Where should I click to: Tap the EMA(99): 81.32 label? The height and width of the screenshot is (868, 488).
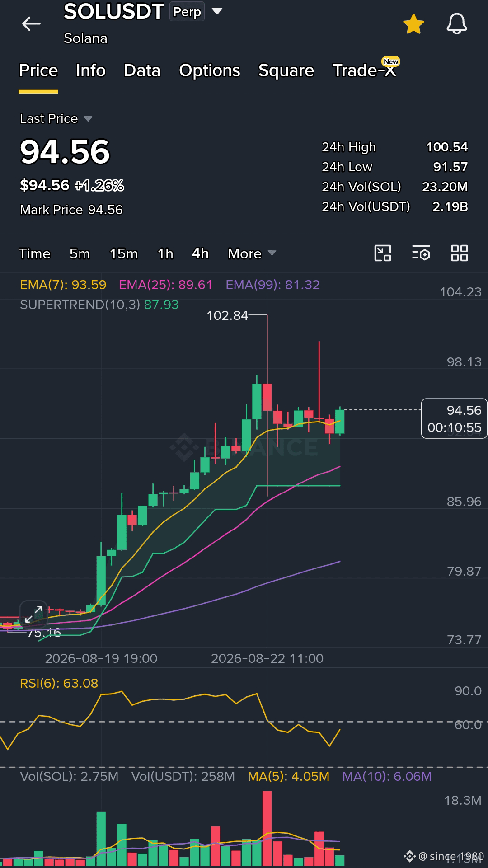click(x=272, y=285)
